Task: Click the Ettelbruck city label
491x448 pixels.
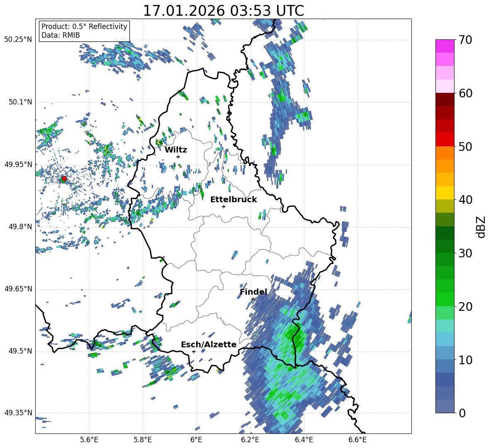Action: (233, 200)
